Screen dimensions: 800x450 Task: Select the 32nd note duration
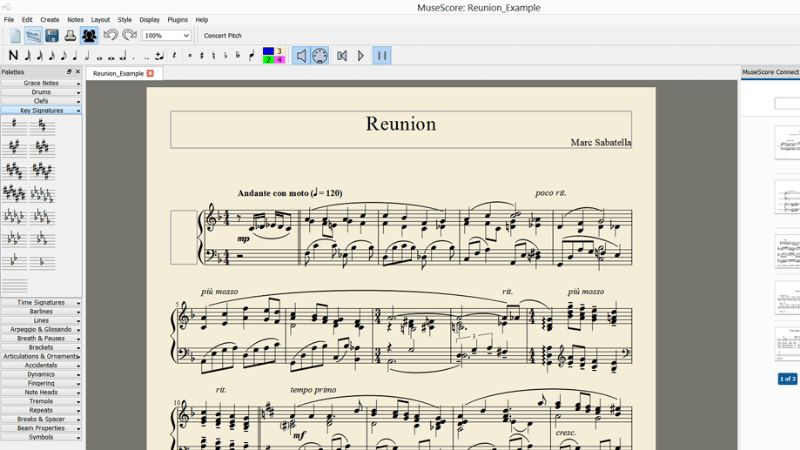coord(40,56)
